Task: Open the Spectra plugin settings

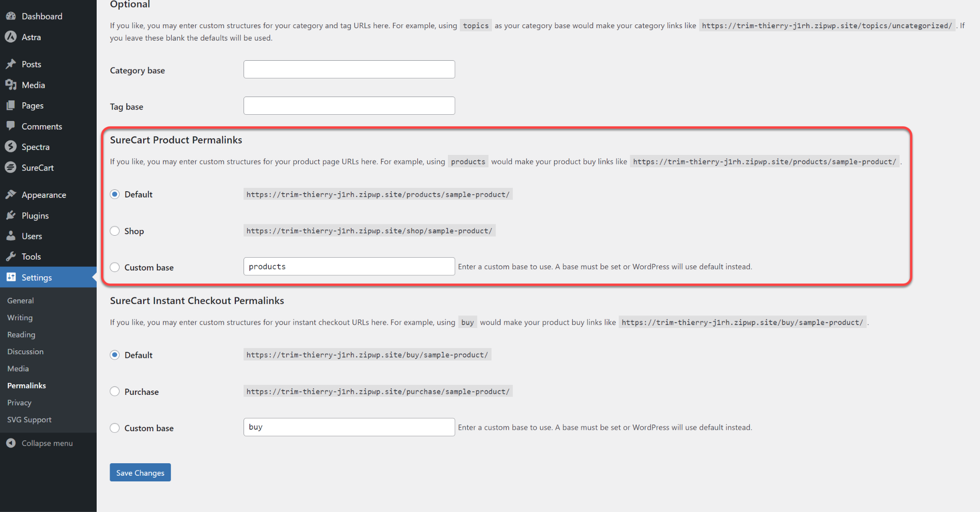Action: coord(35,147)
